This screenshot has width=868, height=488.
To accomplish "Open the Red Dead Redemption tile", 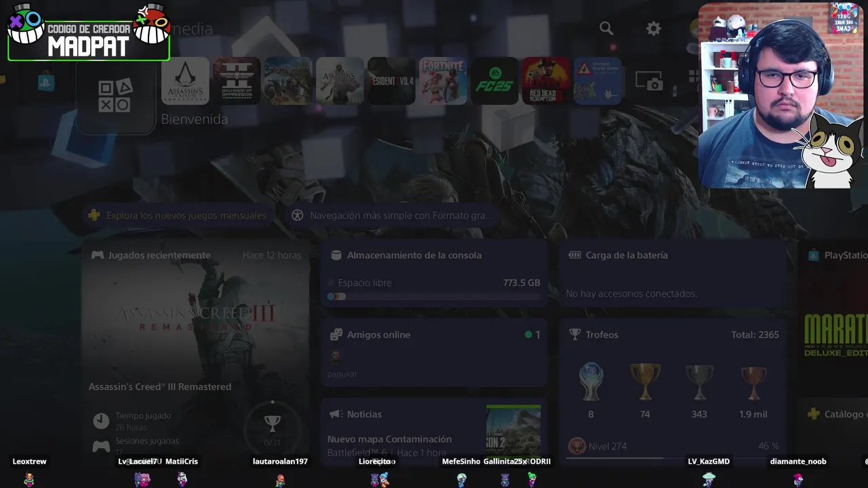I will 546,81.
